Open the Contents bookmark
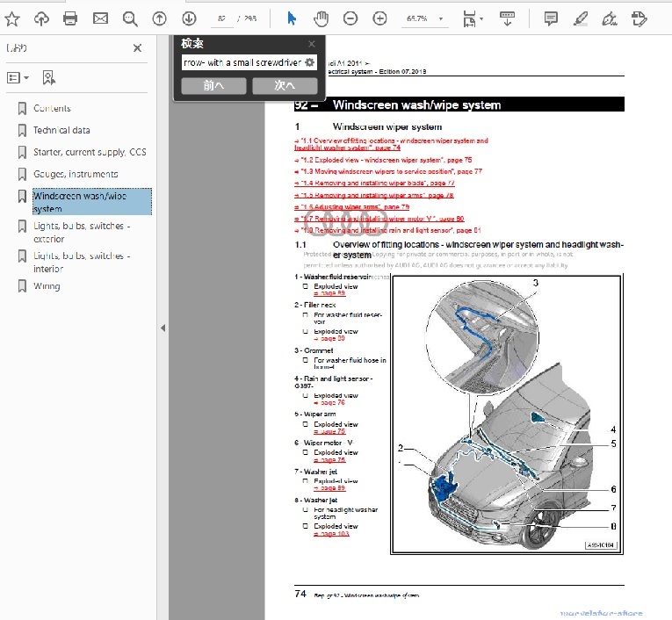The height and width of the screenshot is (620, 672). [52, 108]
